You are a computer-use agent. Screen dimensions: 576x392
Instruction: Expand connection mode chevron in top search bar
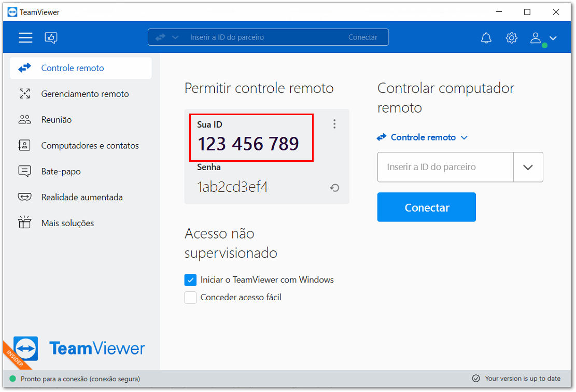(175, 37)
